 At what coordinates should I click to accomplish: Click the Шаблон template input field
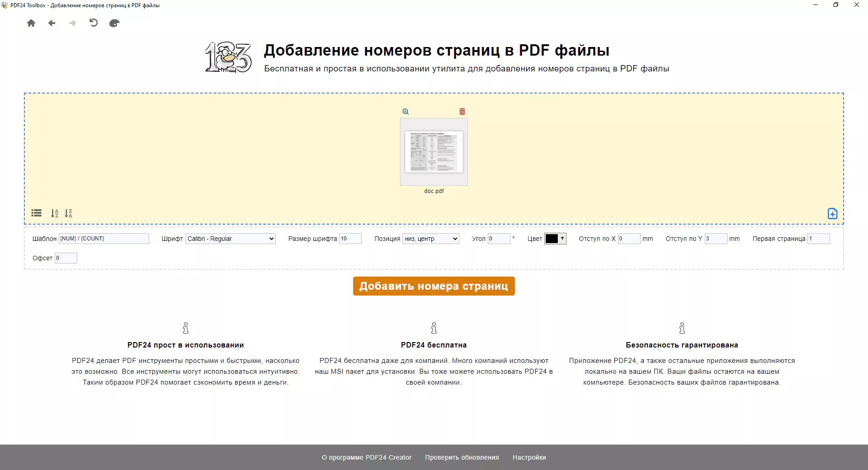[104, 239]
